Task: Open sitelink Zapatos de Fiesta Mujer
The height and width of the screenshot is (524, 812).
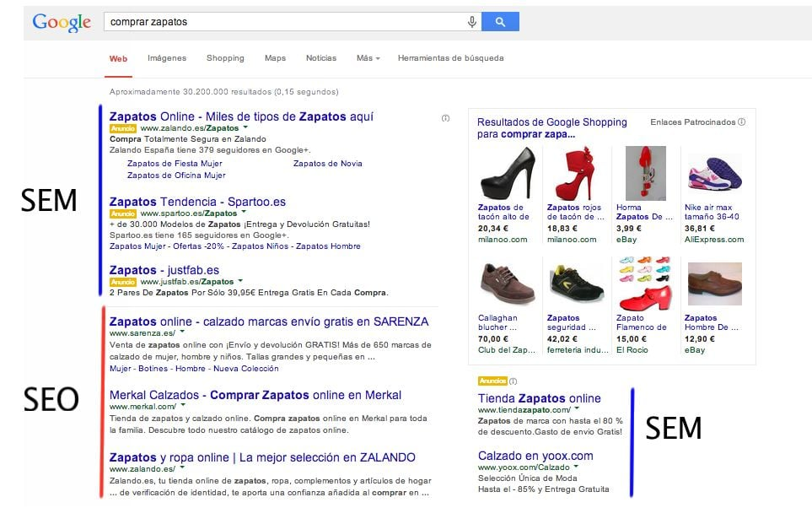Action: (x=175, y=163)
